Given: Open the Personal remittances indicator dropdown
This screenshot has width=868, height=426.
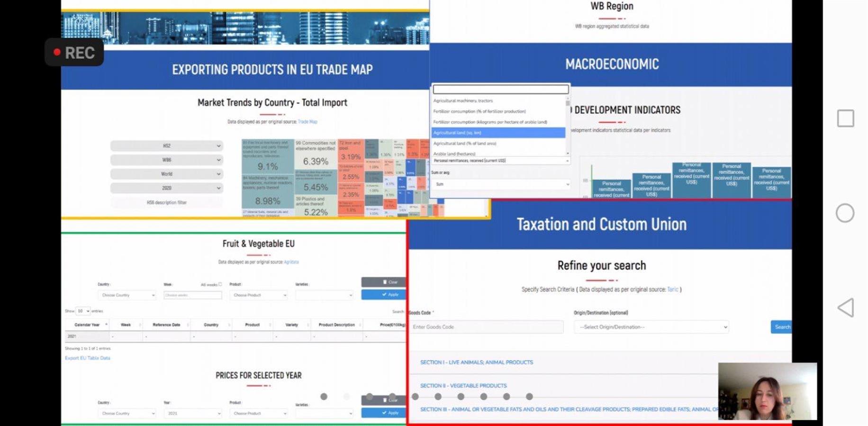Looking at the screenshot, I should coord(500,161).
